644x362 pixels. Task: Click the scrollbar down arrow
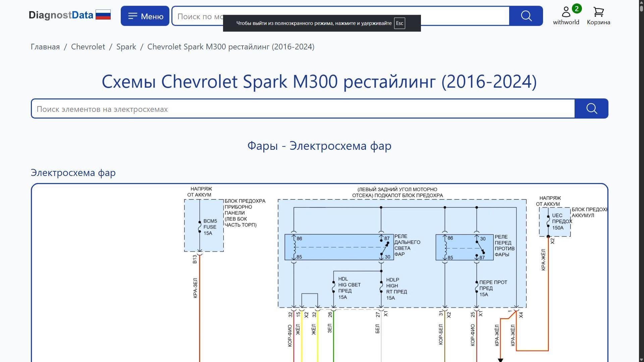pyautogui.click(x=641, y=359)
